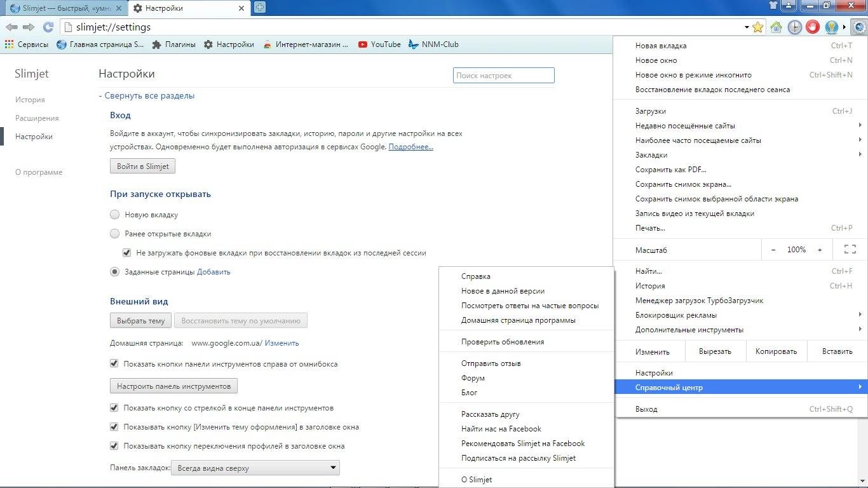This screenshot has width=868, height=488.
Task: Select Новая вкладка in the menu
Action: 741,46
